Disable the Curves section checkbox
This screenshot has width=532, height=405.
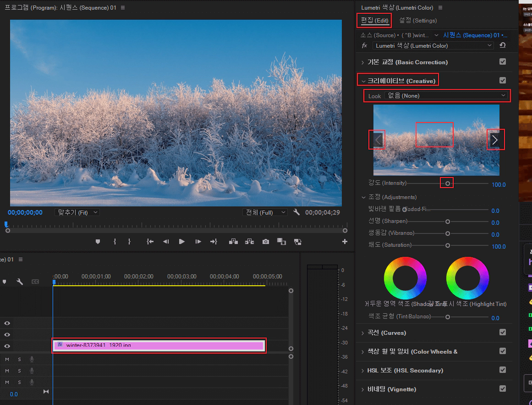[x=503, y=333]
